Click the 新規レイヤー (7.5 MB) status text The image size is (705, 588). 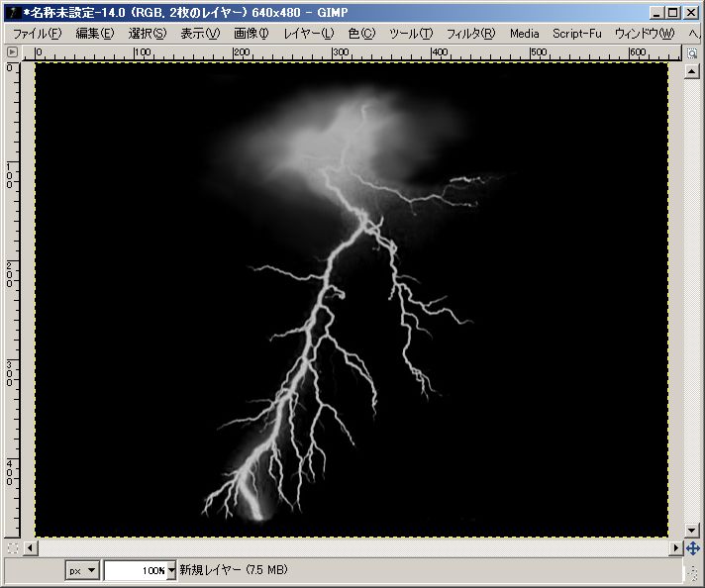(x=234, y=570)
